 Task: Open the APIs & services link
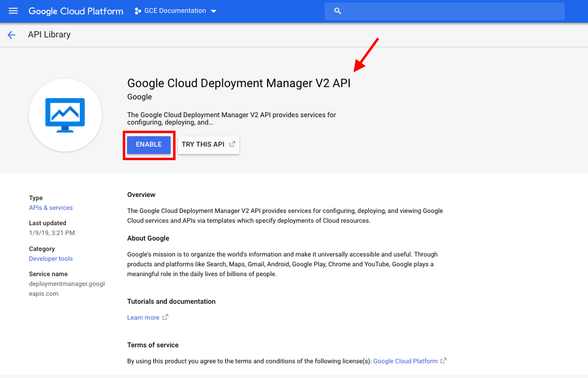click(x=50, y=208)
